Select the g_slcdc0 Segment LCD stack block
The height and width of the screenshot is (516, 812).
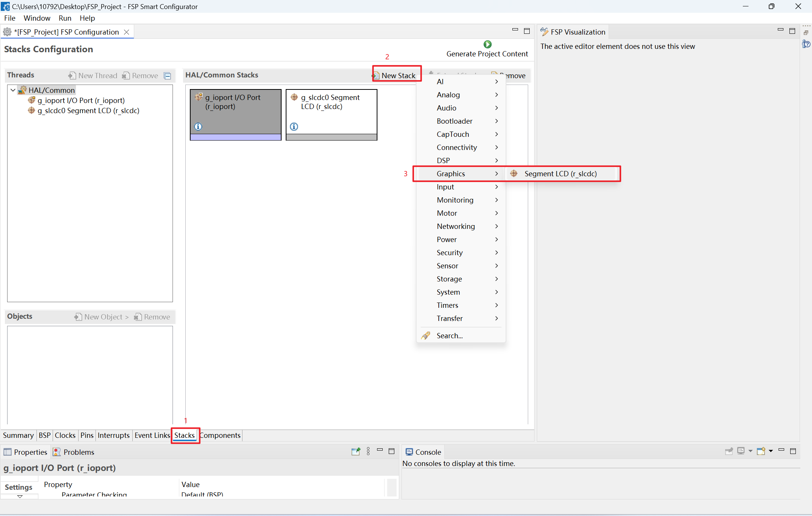[x=332, y=115]
